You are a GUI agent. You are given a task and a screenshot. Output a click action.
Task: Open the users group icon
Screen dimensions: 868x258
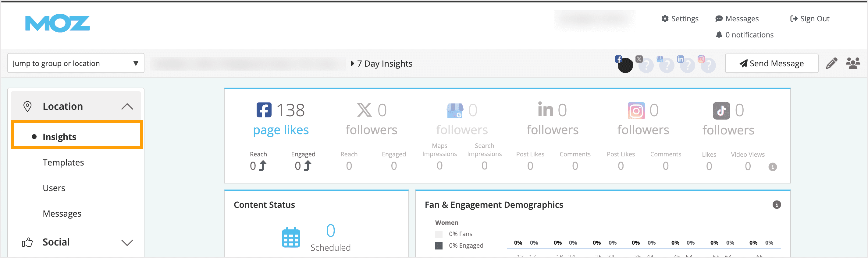852,63
